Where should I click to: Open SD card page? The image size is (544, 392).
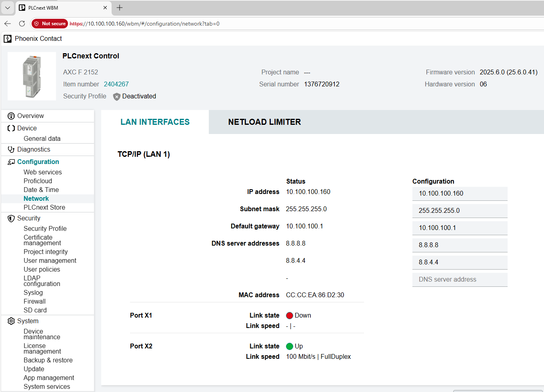(35, 310)
